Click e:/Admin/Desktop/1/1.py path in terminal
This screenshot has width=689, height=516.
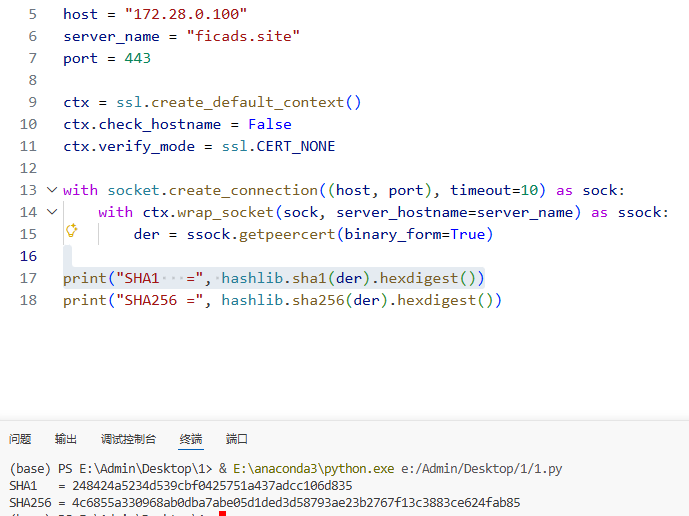(482, 469)
